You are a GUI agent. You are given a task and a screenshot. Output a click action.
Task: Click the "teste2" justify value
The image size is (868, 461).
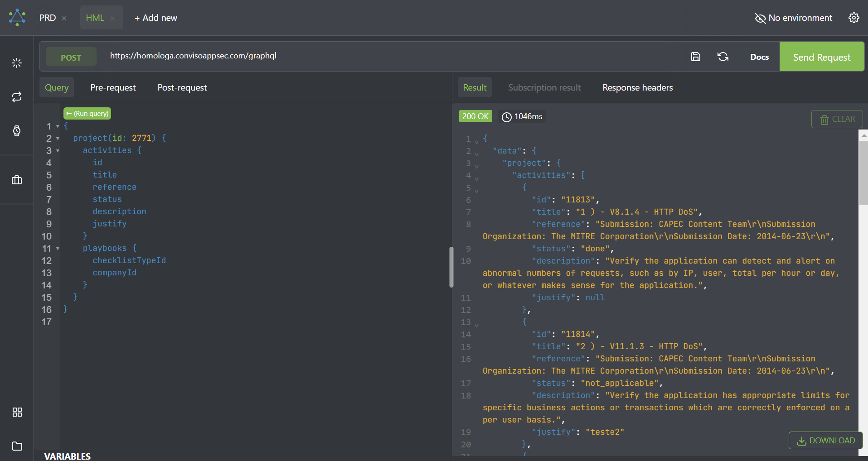coord(605,432)
